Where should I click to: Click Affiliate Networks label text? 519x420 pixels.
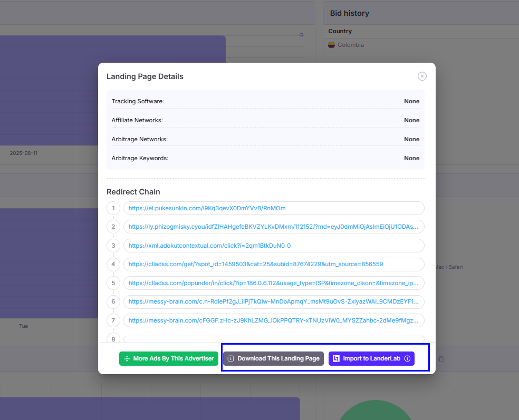coord(137,120)
